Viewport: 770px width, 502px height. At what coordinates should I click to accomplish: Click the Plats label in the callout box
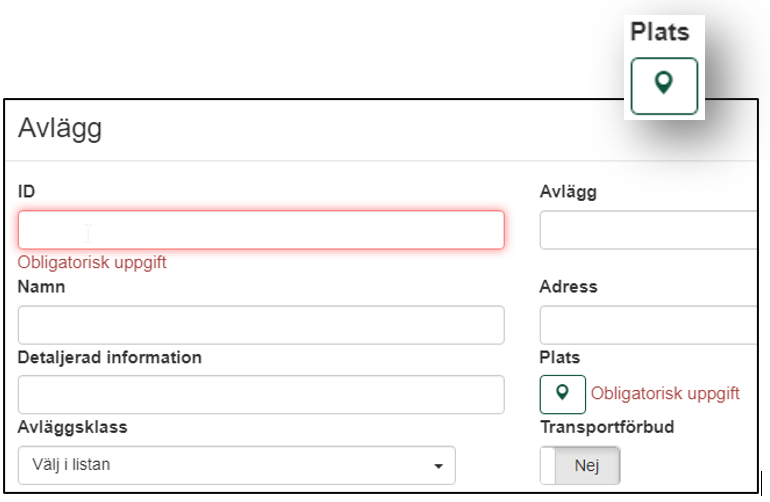pos(660,32)
